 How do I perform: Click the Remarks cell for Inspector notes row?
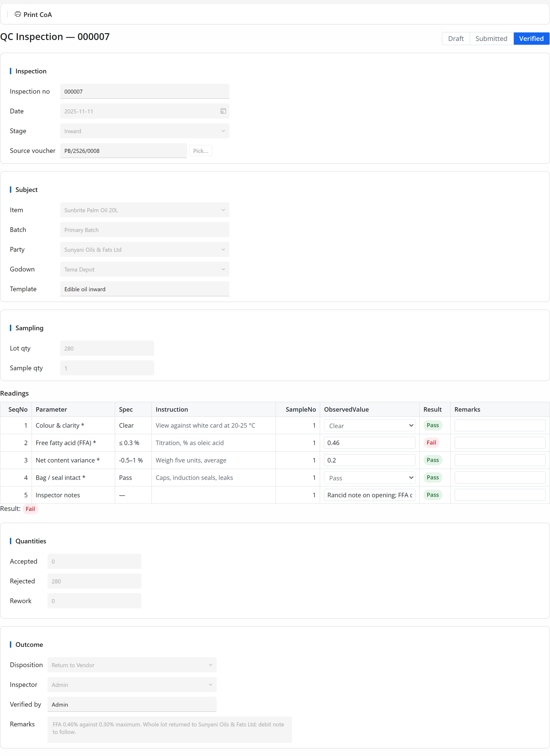pyautogui.click(x=500, y=495)
